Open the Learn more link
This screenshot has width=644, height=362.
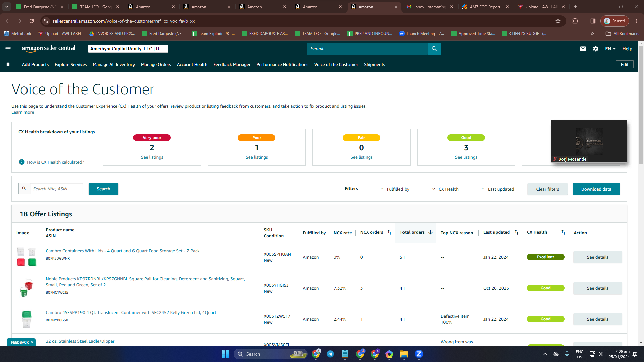(x=22, y=112)
